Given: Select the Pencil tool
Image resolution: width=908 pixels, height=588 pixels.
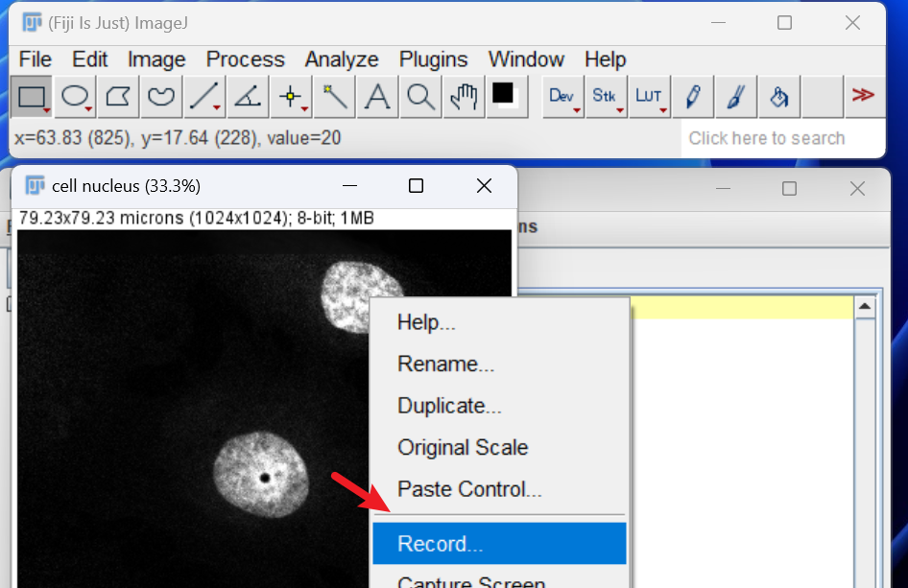Looking at the screenshot, I should point(693,97).
